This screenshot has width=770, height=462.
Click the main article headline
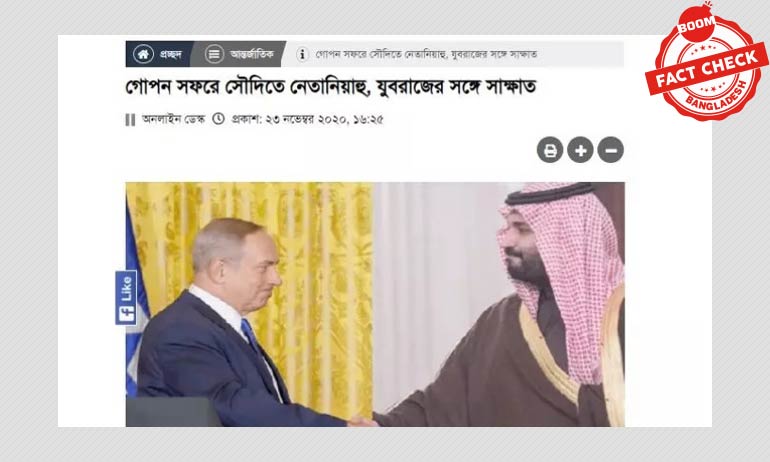coord(330,87)
